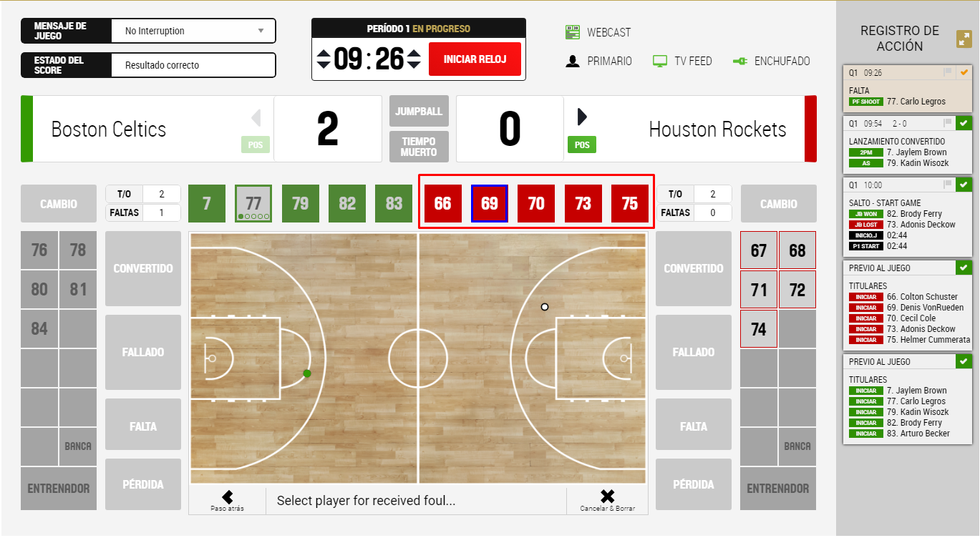Toggle checkmark on Jaylem Brown titulares entry

pyautogui.click(x=964, y=361)
